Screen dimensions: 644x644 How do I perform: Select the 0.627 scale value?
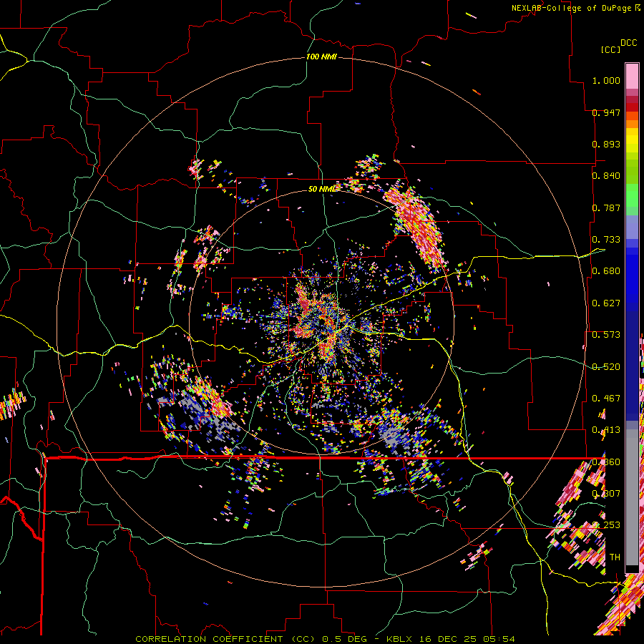click(x=606, y=303)
